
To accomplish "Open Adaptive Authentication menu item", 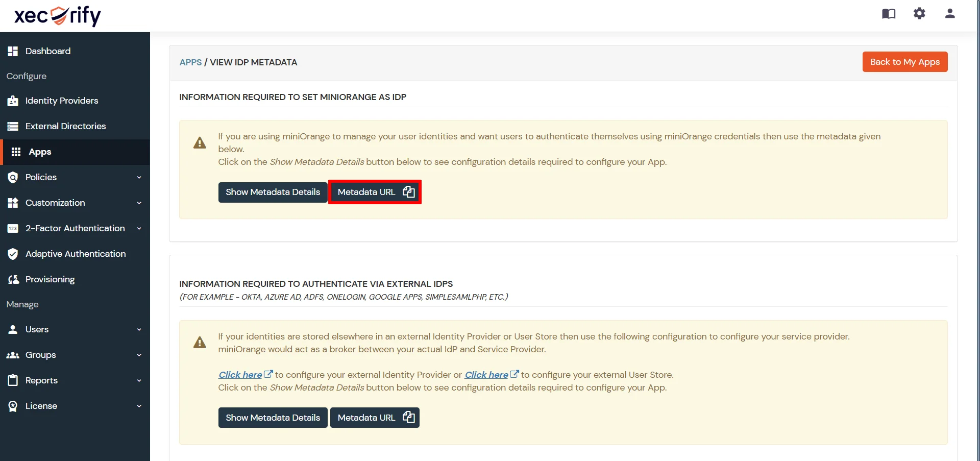I will click(75, 254).
